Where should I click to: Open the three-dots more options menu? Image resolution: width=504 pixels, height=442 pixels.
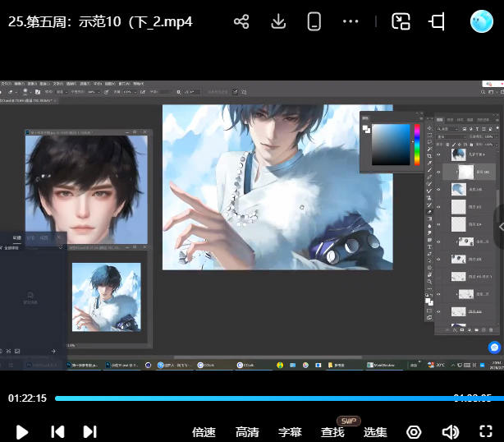[351, 22]
